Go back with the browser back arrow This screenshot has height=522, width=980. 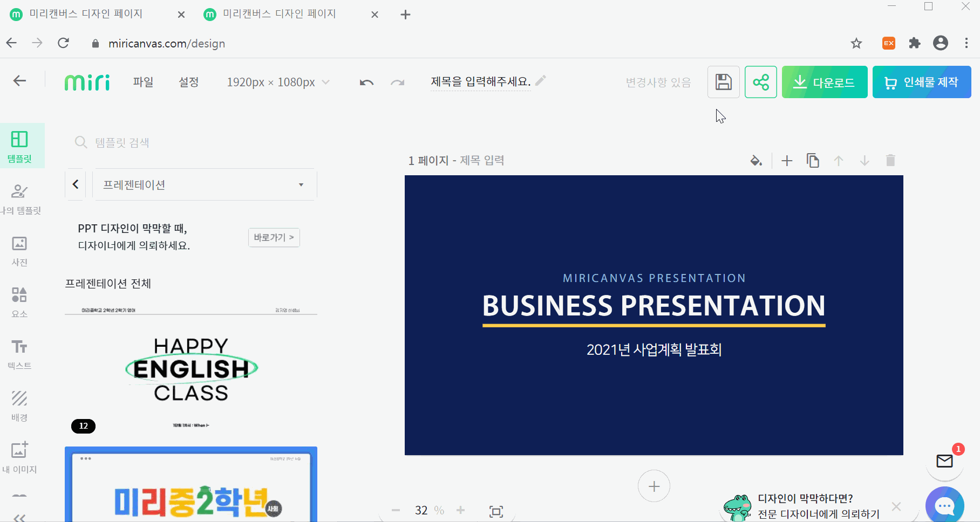coord(11,43)
